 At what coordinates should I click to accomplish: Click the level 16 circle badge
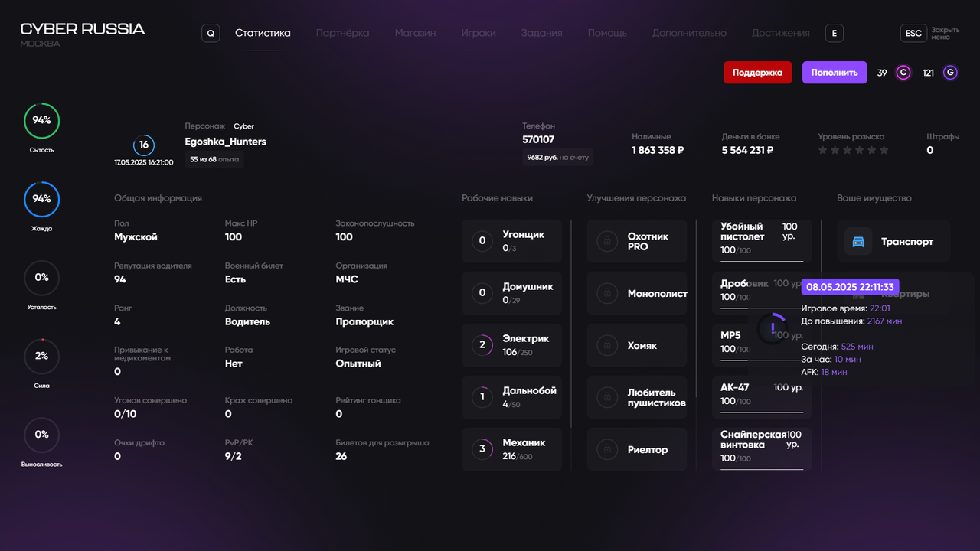tap(144, 145)
